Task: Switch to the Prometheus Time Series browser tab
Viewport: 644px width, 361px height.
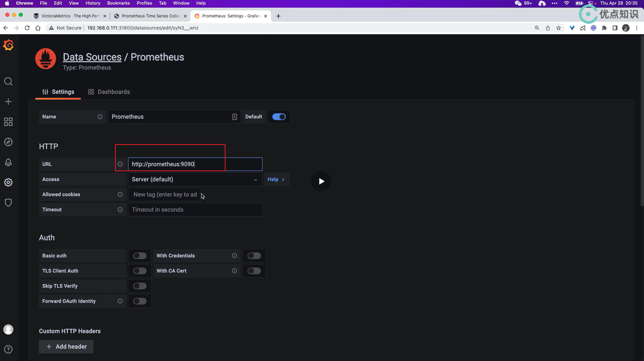Action: (x=151, y=16)
